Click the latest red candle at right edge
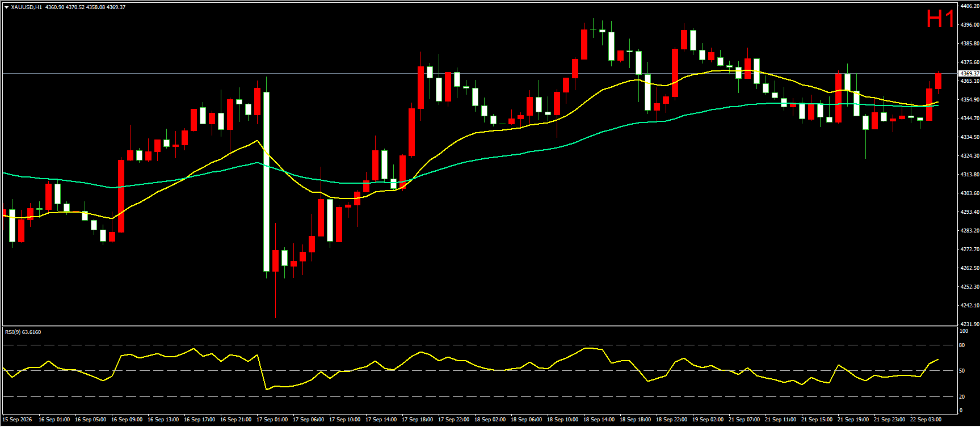 point(938,81)
